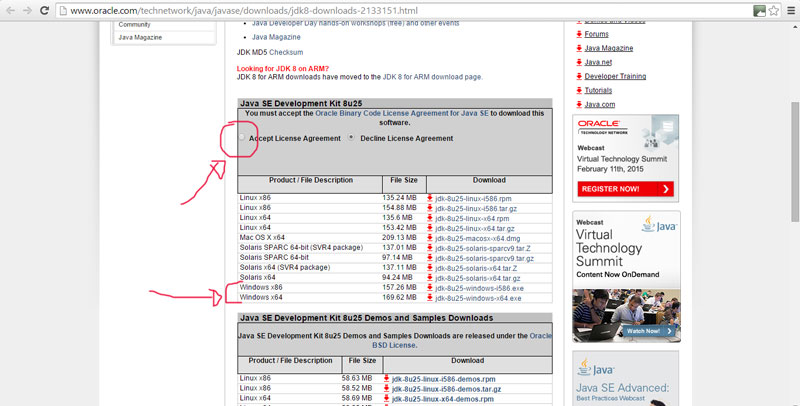
Task: Select Decline License Agreement radio button
Action: [x=351, y=137]
